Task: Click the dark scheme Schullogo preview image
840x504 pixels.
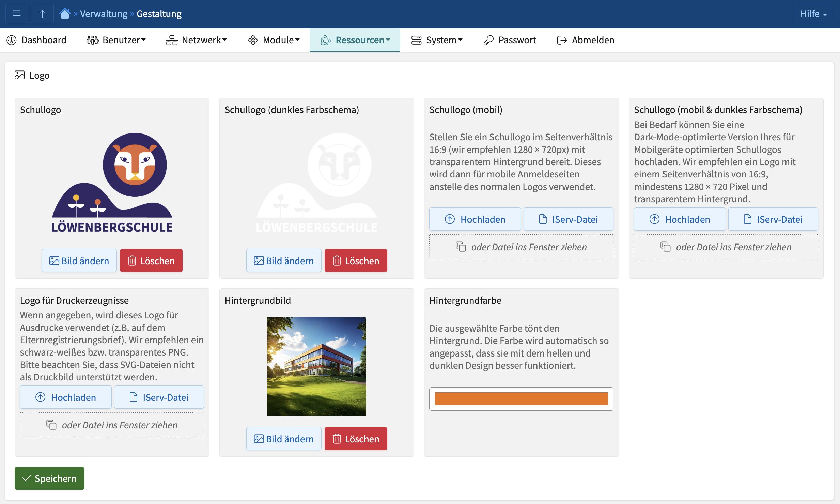Action: 316,182
